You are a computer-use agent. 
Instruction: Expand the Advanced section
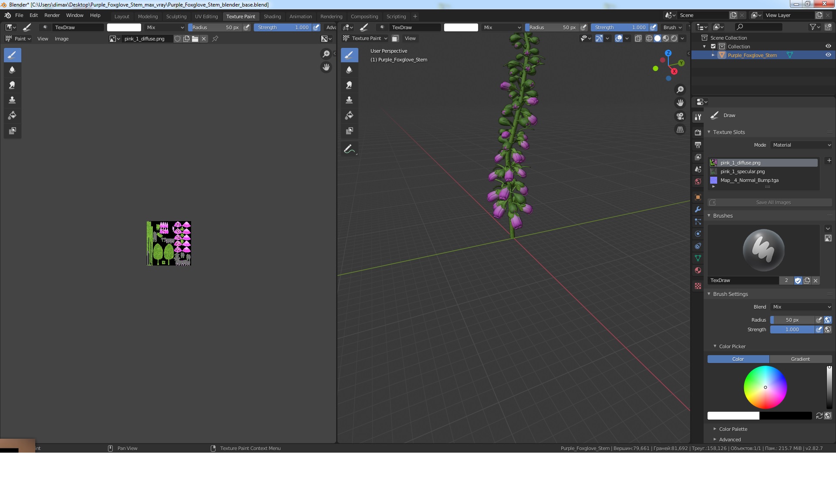point(715,439)
